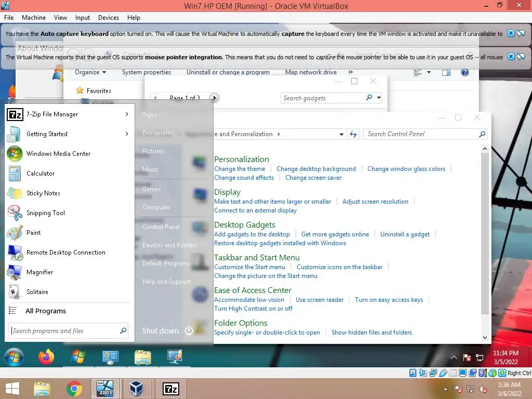Viewport: 532px width, 399px height.
Task: Click All Programs in Start menu
Action: pos(46,311)
